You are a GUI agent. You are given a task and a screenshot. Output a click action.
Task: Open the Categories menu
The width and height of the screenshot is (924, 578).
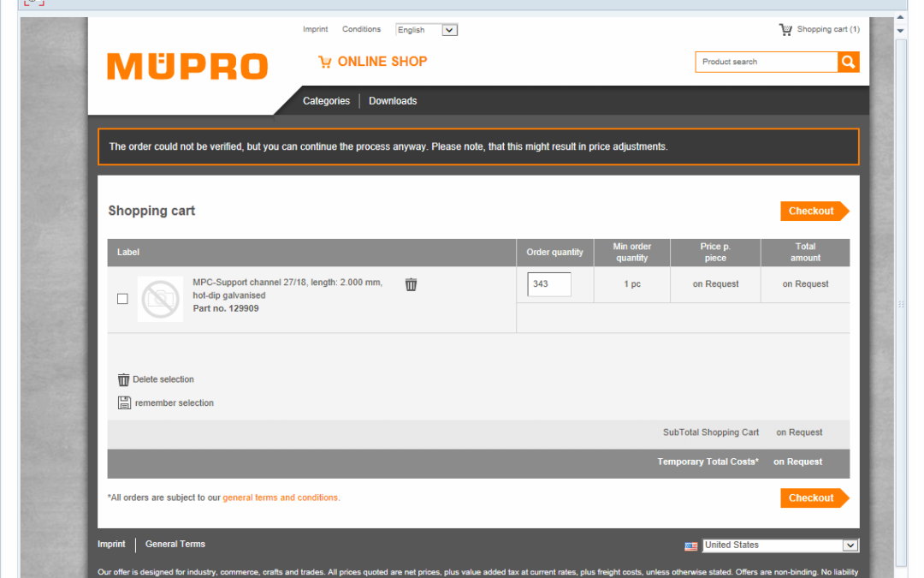(327, 101)
